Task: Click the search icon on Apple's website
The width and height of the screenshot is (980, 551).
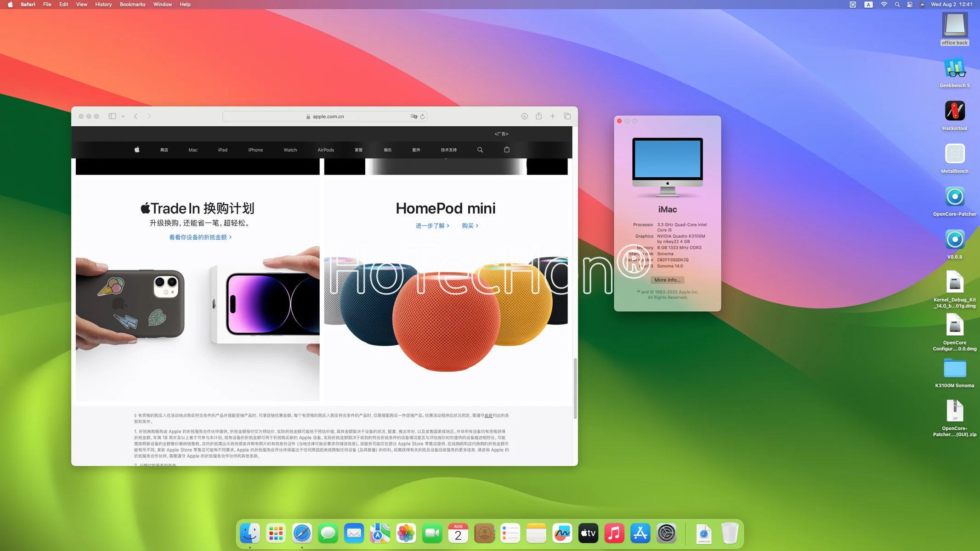Action: click(480, 150)
